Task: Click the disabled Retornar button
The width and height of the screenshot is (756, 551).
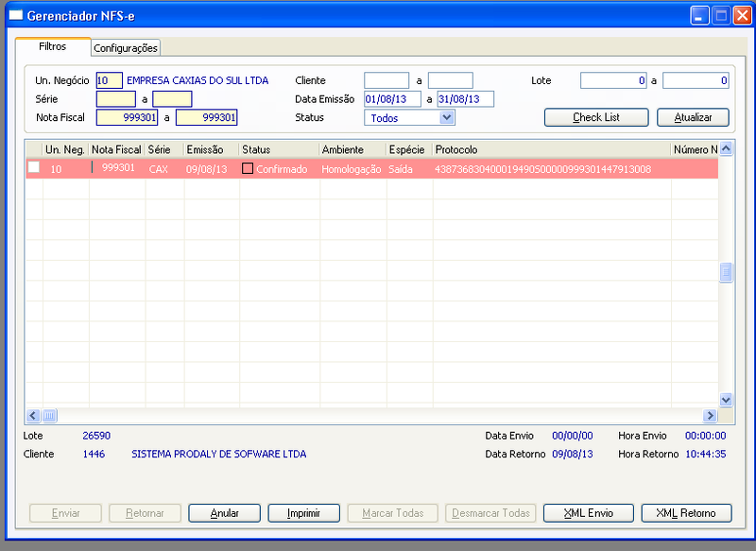Action: pos(145,513)
